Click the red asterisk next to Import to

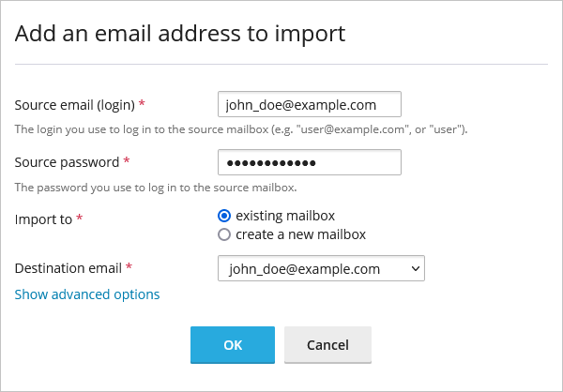coord(79,219)
